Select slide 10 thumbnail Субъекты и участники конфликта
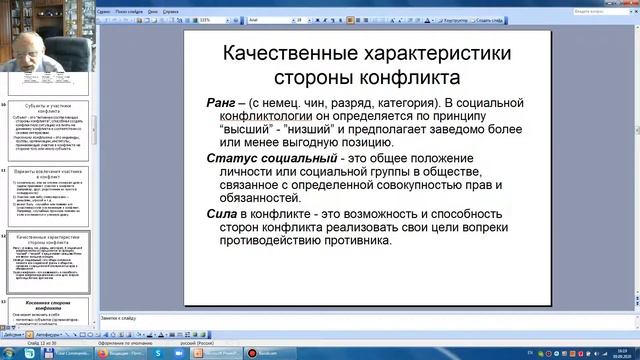Viewport: 640px width, 360px height. [x=48, y=131]
